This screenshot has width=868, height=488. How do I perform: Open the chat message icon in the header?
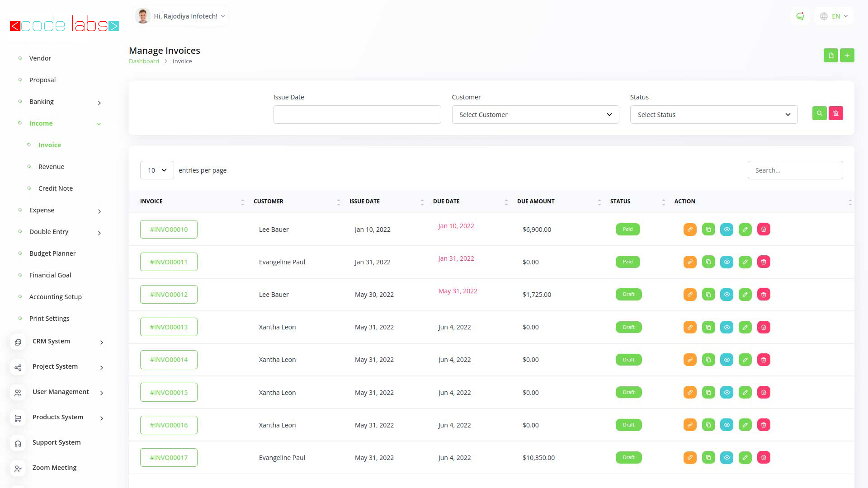(800, 16)
